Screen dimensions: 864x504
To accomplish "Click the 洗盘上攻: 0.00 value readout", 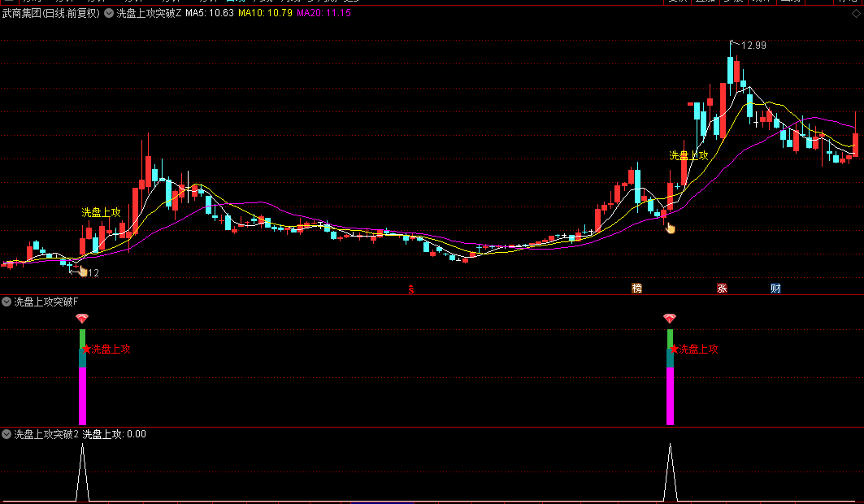I will tap(114, 434).
